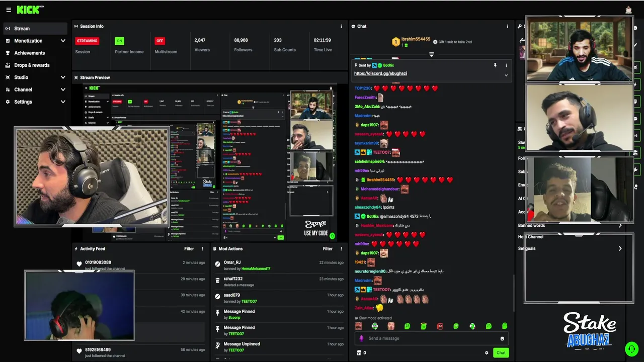Image resolution: width=644 pixels, height=362 pixels.
Task: Click the 02:11:59 Time Live value
Action: (x=323, y=40)
